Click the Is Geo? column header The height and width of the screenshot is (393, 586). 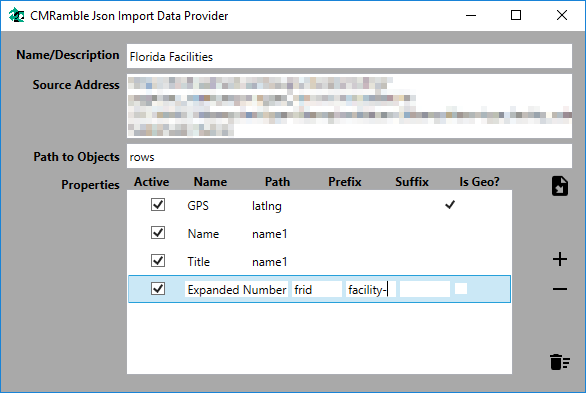pos(479,182)
